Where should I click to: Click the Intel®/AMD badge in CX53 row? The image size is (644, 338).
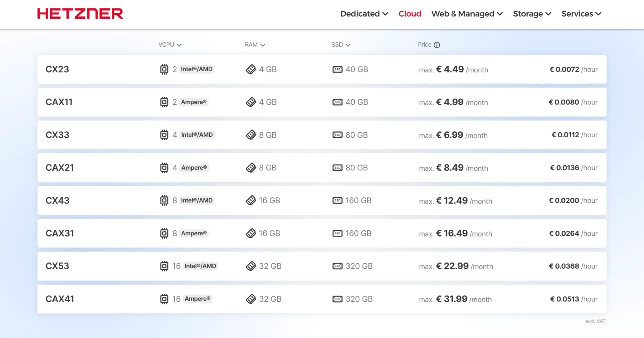tap(200, 266)
